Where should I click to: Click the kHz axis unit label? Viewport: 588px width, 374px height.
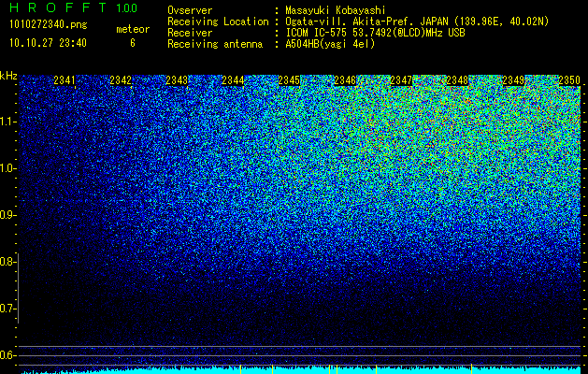click(x=8, y=76)
